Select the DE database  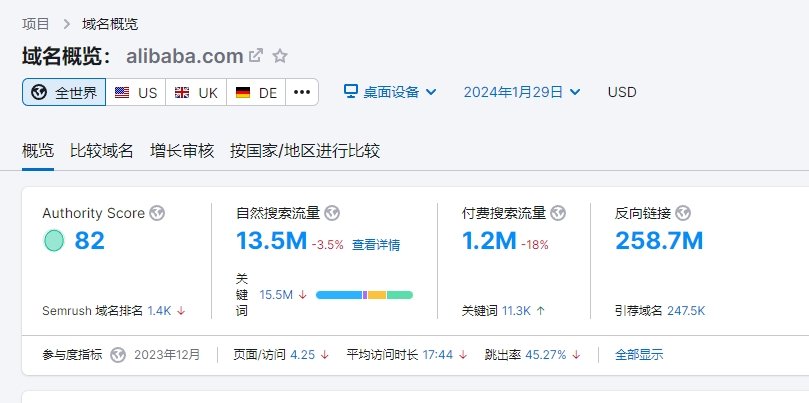pos(256,92)
